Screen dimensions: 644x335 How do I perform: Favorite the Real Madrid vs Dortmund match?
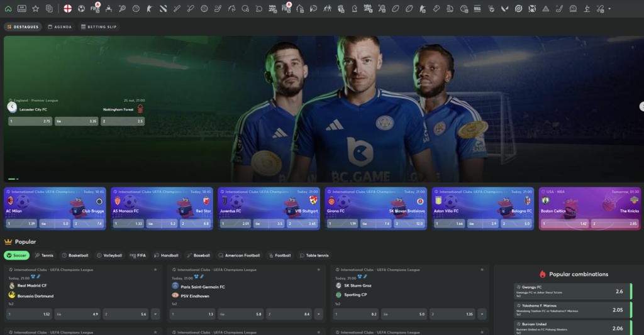155,270
